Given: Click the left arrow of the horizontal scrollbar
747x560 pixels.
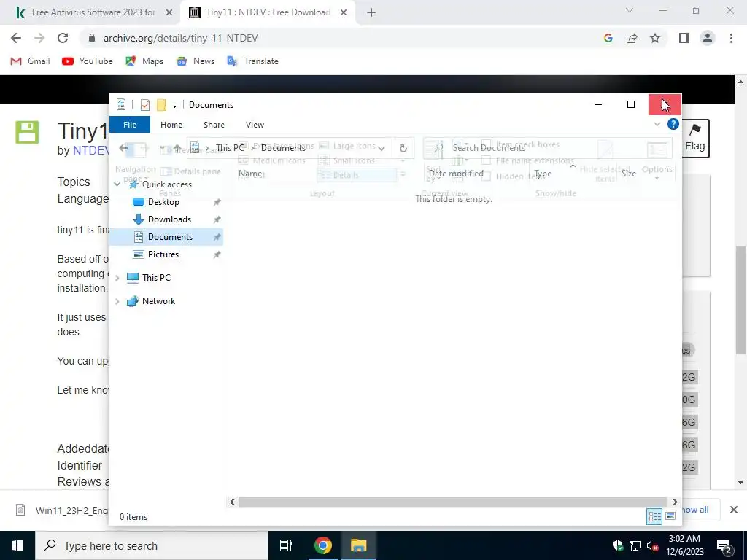Looking at the screenshot, I should click(x=232, y=502).
